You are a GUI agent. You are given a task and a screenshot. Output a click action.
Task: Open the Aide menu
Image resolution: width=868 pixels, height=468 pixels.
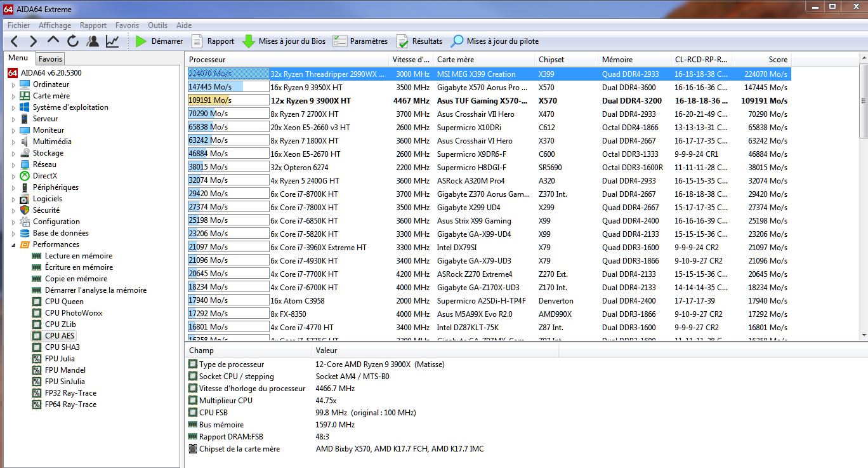click(x=184, y=25)
